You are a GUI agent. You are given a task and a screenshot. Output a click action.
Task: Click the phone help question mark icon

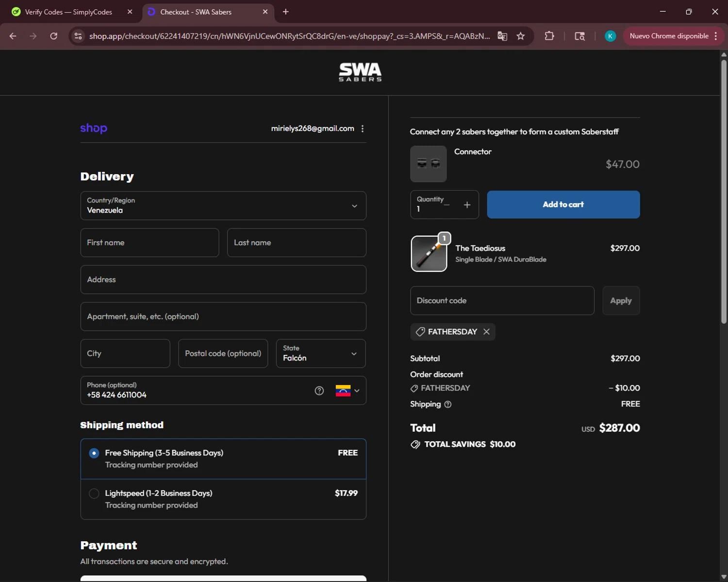tap(319, 391)
